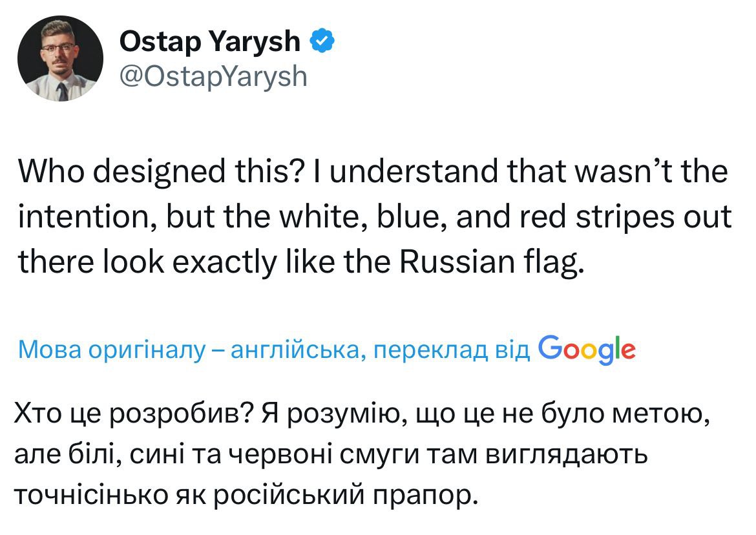This screenshot has width=756, height=535.
Task: Open the @OstapYarysh handle
Action: (x=213, y=77)
